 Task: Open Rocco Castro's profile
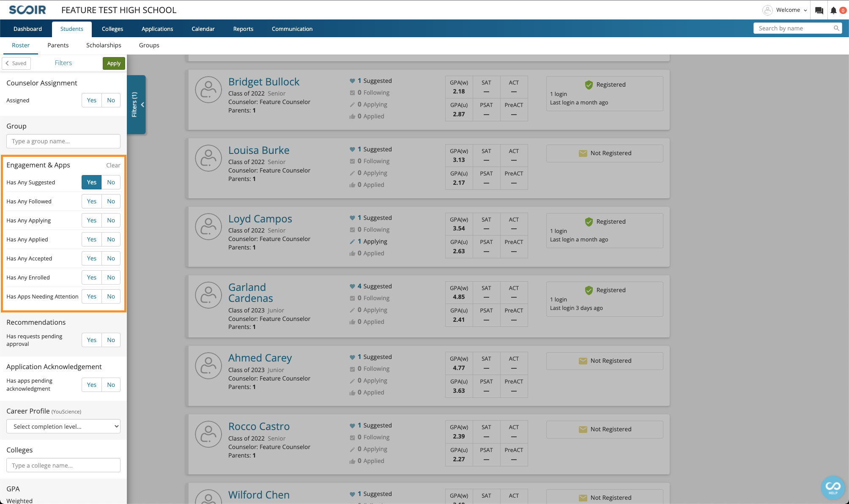[x=259, y=426]
